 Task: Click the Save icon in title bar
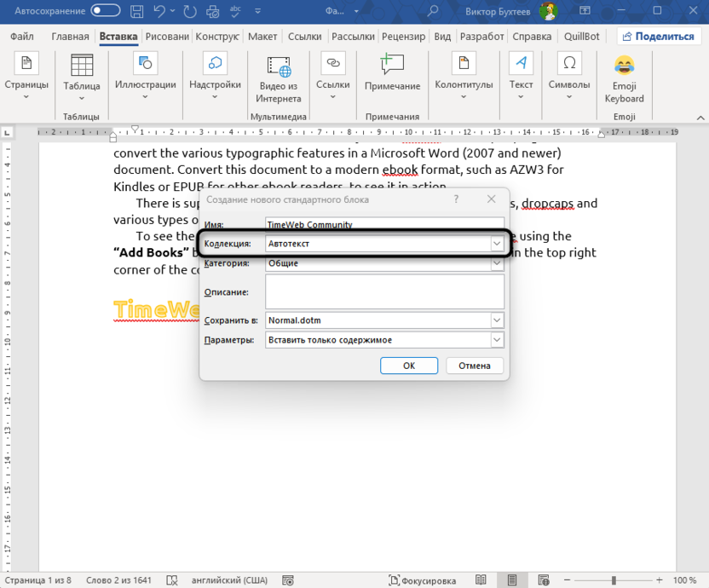(x=135, y=10)
